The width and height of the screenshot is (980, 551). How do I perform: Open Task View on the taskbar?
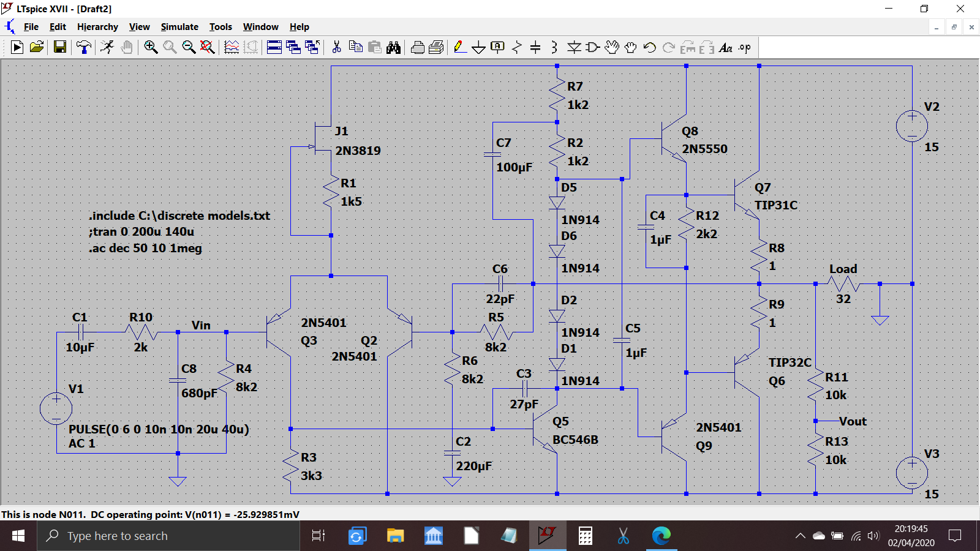click(x=318, y=536)
